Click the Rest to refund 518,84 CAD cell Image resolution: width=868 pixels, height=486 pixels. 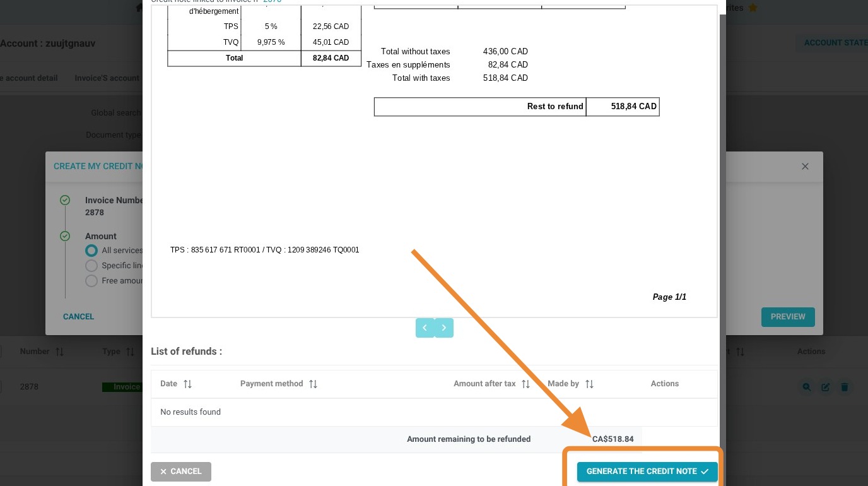[623, 107]
